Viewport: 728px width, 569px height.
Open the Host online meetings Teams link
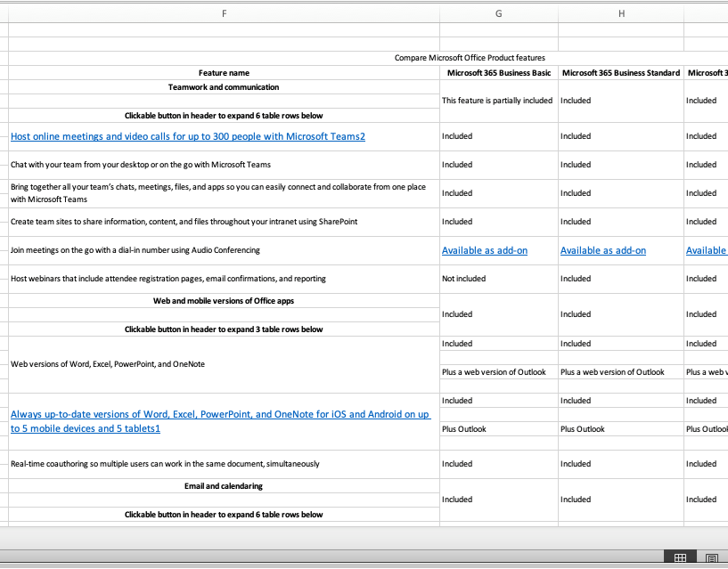coord(188,136)
